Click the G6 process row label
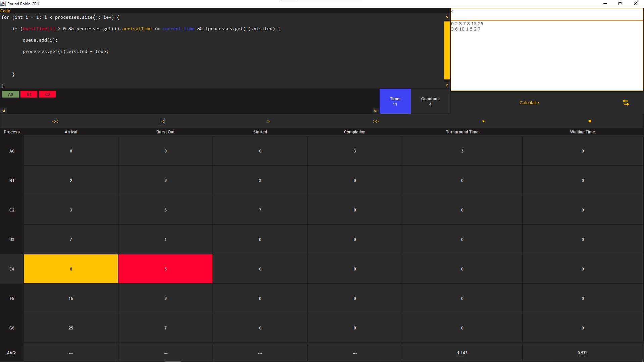 click(x=12, y=328)
